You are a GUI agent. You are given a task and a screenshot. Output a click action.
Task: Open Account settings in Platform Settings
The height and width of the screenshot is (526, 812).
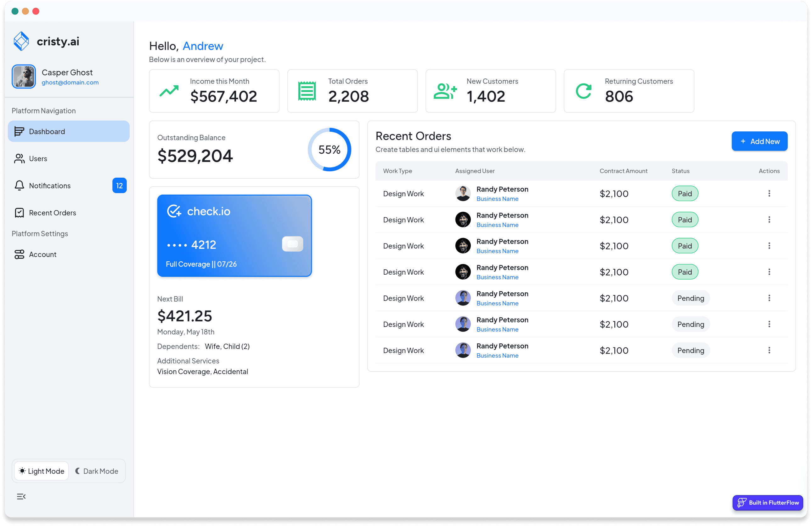point(43,254)
